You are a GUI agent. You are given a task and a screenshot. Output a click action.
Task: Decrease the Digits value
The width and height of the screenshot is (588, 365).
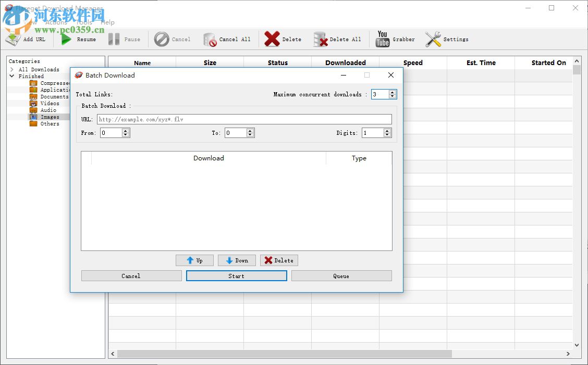coord(387,134)
